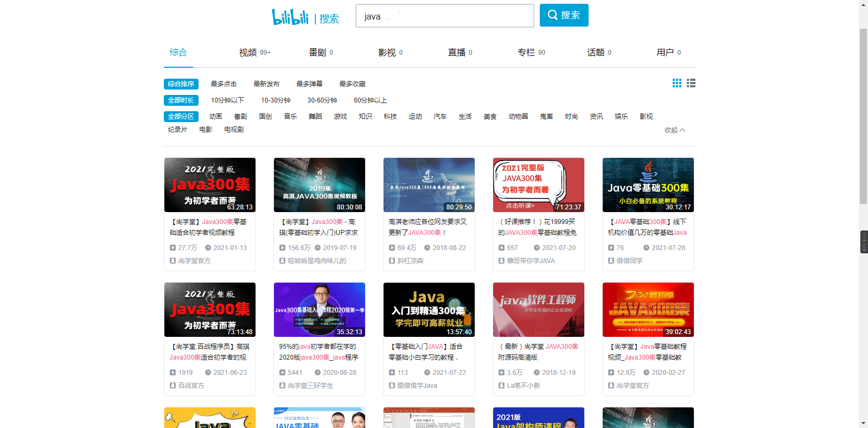Open uploader 尚学堂三好学生

[310, 386]
